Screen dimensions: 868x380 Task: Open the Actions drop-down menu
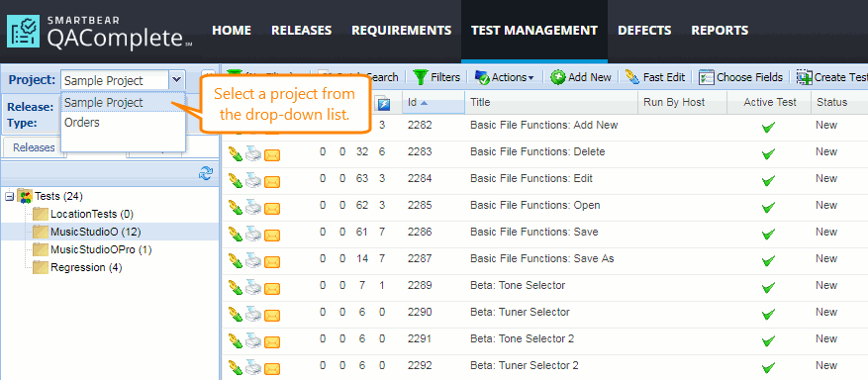505,77
